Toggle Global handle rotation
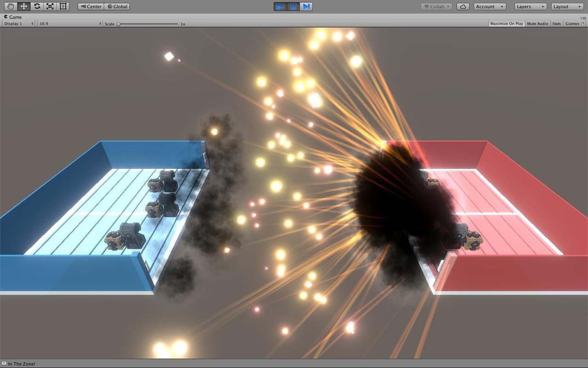 pyautogui.click(x=117, y=6)
